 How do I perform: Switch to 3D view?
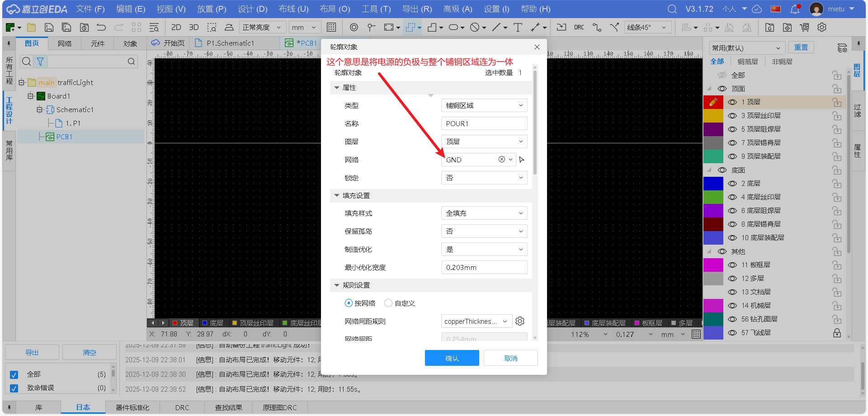[194, 27]
